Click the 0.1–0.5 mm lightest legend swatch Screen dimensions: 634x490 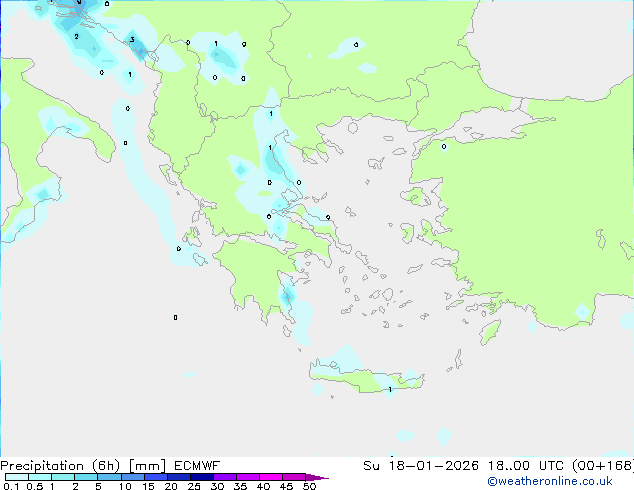point(17,477)
